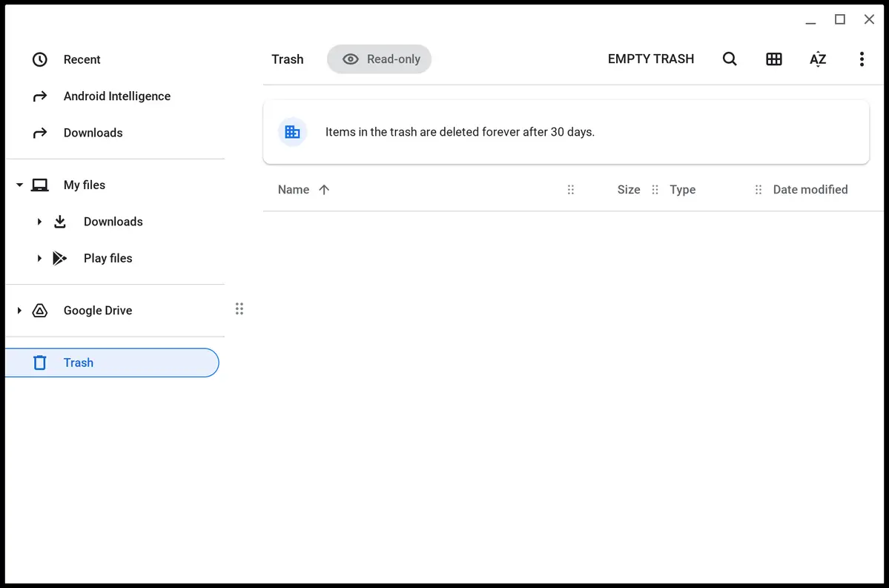Click the Play files icon
The width and height of the screenshot is (889, 588).
point(60,258)
